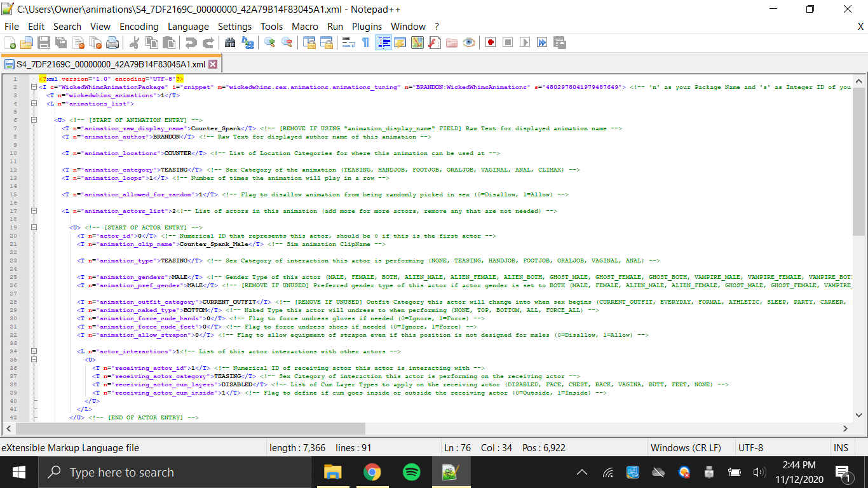
Task: Save the recorded macro icon
Action: point(559,43)
